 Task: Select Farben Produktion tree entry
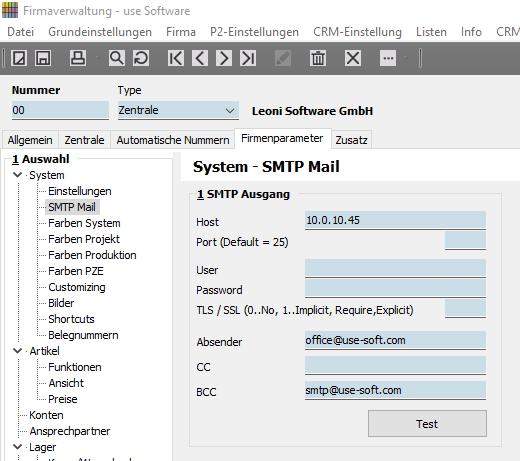click(x=92, y=255)
